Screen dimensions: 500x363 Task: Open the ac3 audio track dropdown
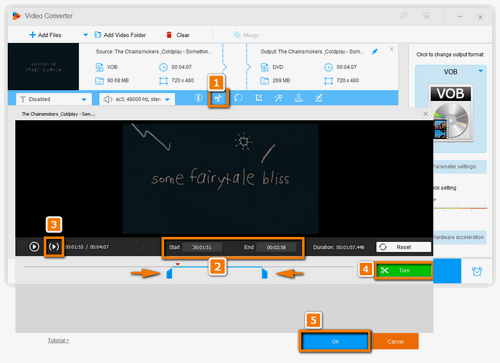coord(137,99)
